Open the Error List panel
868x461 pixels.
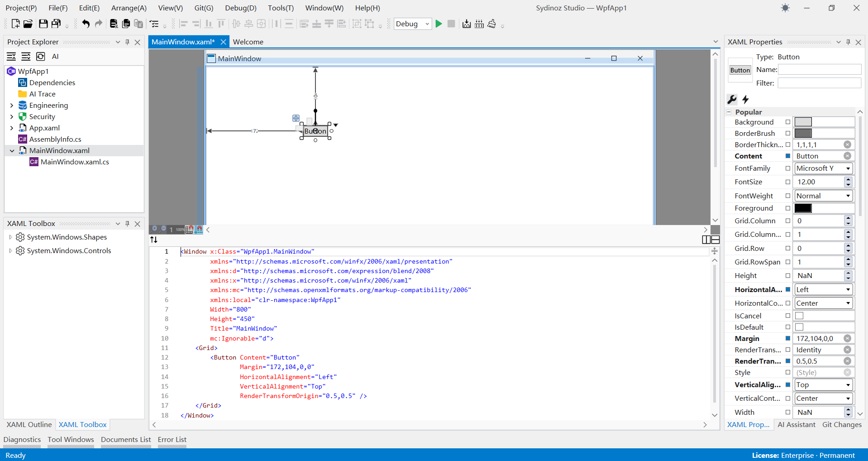pos(172,439)
